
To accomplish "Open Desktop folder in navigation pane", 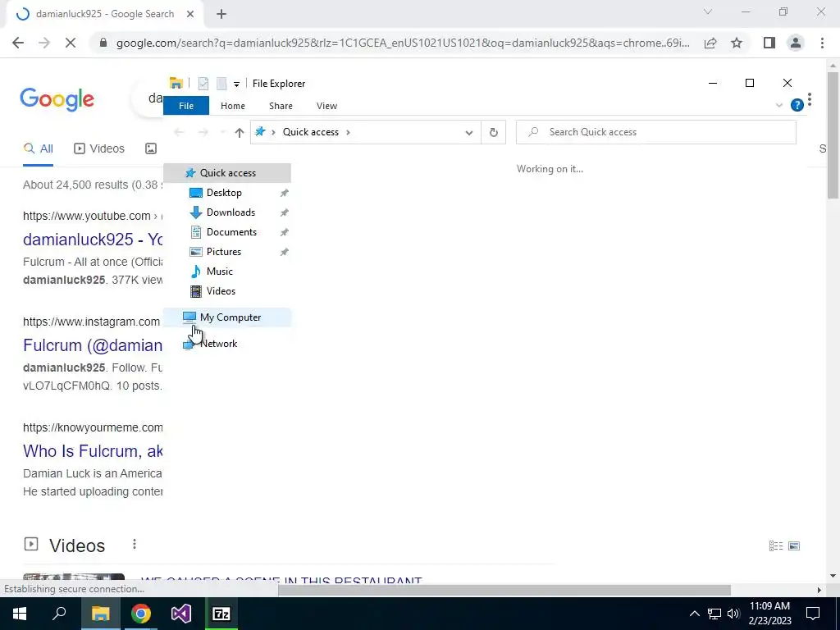I will (224, 192).
